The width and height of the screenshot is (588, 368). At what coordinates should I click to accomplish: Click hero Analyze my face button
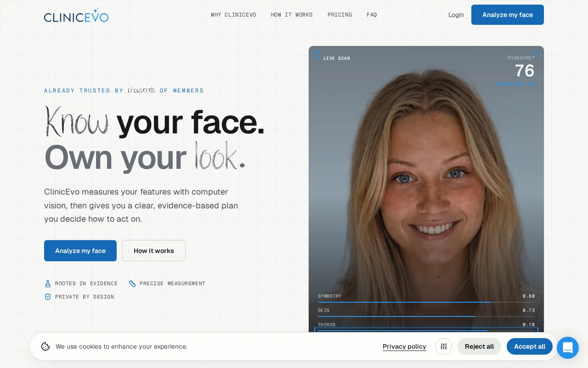coord(80,251)
